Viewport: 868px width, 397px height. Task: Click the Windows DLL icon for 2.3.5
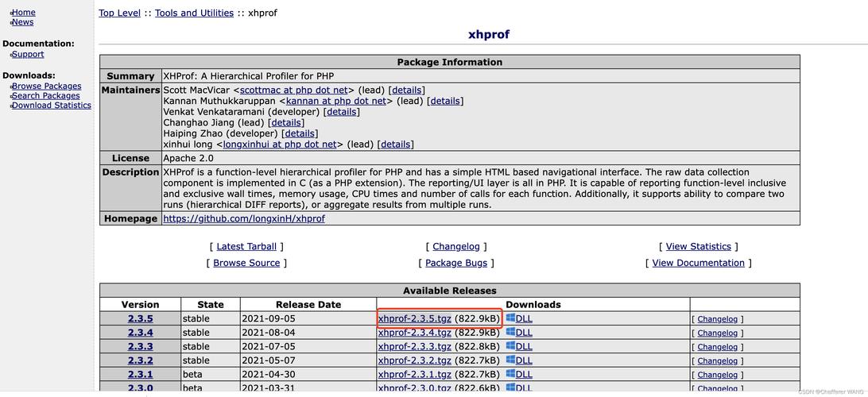[510, 318]
